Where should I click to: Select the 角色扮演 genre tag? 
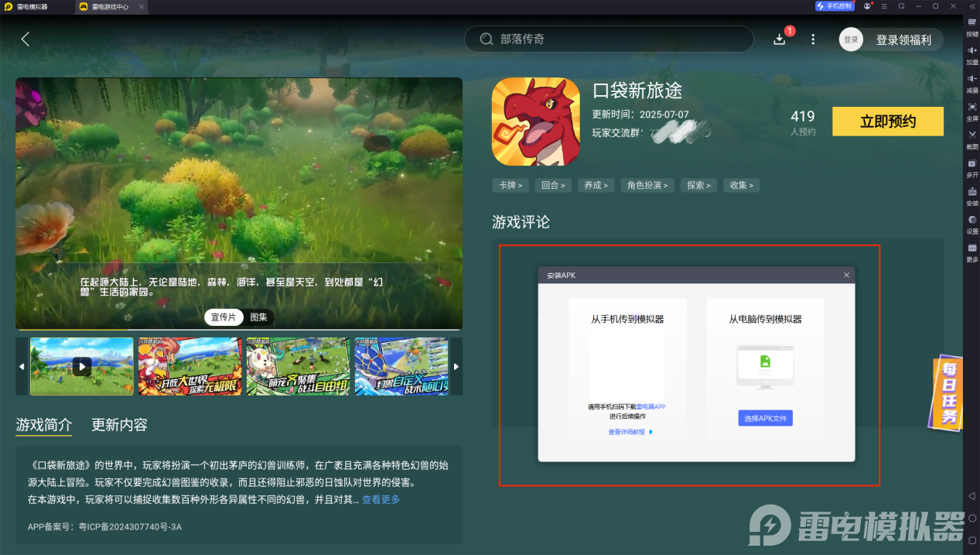coord(647,185)
